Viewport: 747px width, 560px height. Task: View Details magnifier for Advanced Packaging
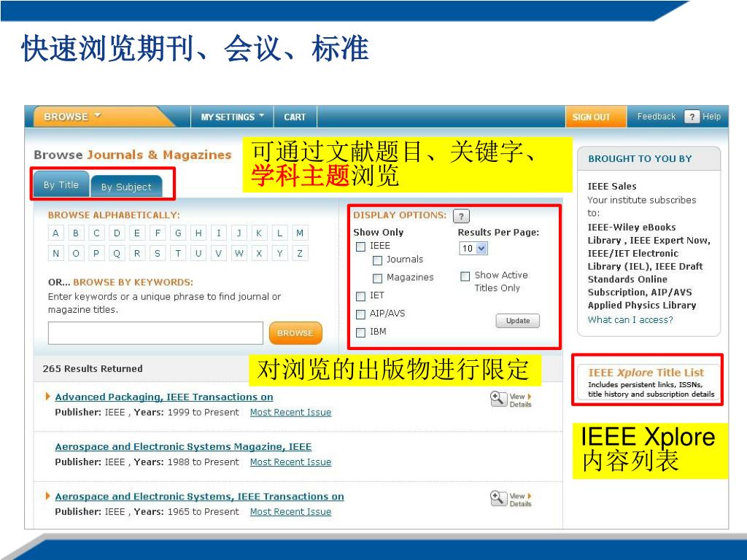click(x=498, y=399)
